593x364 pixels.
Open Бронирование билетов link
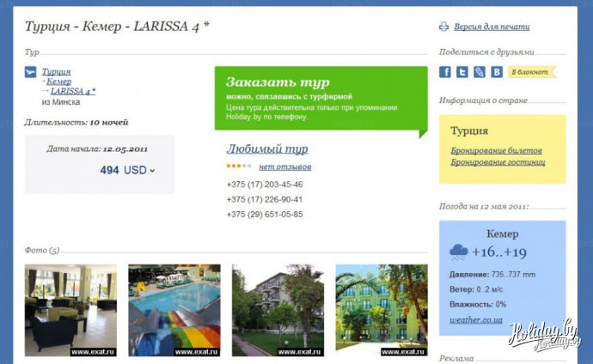(496, 150)
